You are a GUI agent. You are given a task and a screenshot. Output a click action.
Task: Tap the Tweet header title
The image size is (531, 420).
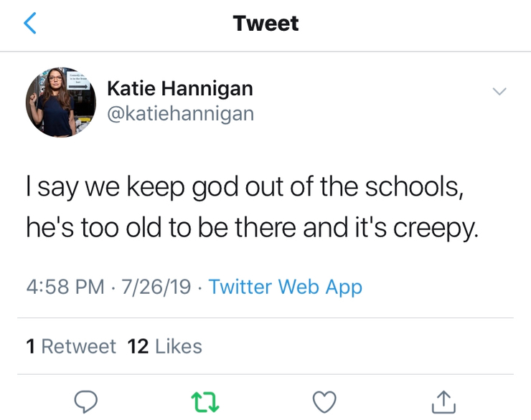pos(265,24)
